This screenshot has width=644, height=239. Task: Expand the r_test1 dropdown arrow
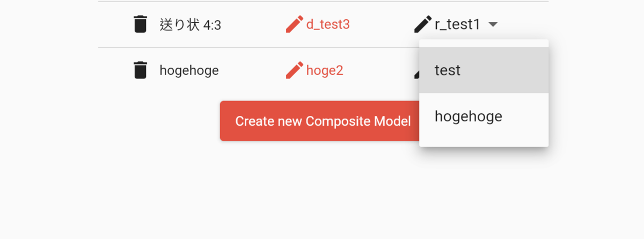[x=493, y=25]
